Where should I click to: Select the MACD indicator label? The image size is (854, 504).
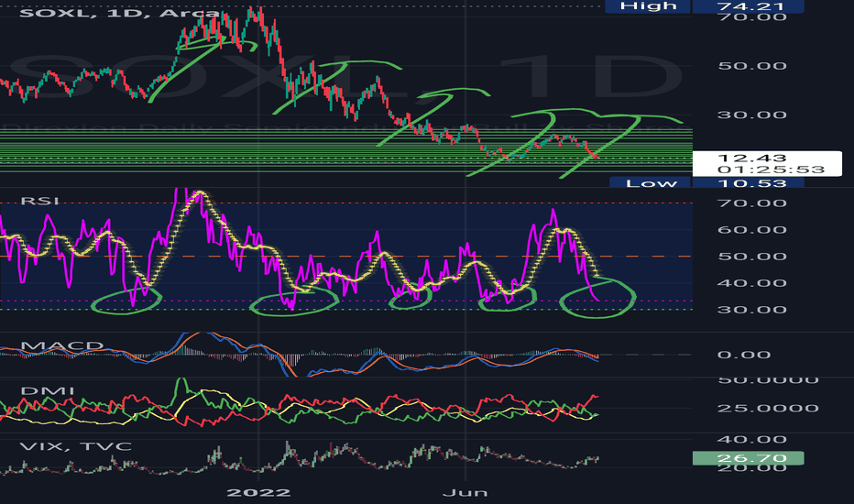coord(61,346)
